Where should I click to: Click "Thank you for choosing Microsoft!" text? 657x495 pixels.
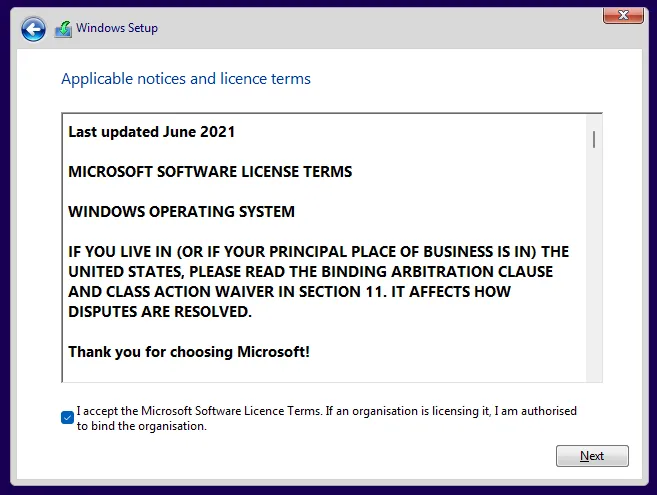189,352
